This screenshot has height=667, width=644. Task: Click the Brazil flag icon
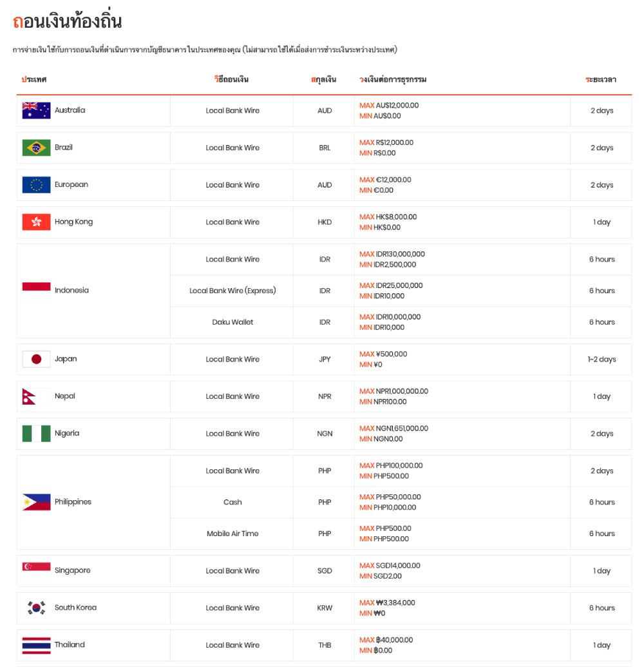pyautogui.click(x=36, y=148)
